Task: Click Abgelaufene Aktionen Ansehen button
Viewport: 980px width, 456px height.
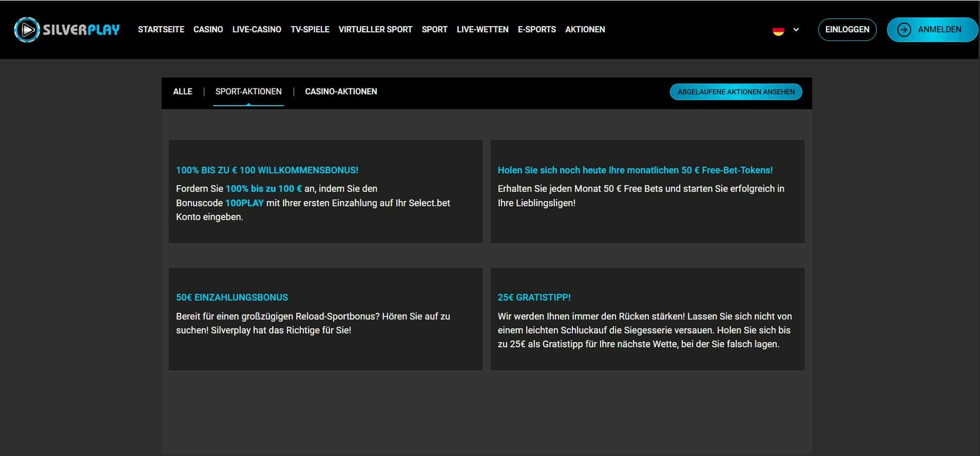Action: (x=736, y=92)
